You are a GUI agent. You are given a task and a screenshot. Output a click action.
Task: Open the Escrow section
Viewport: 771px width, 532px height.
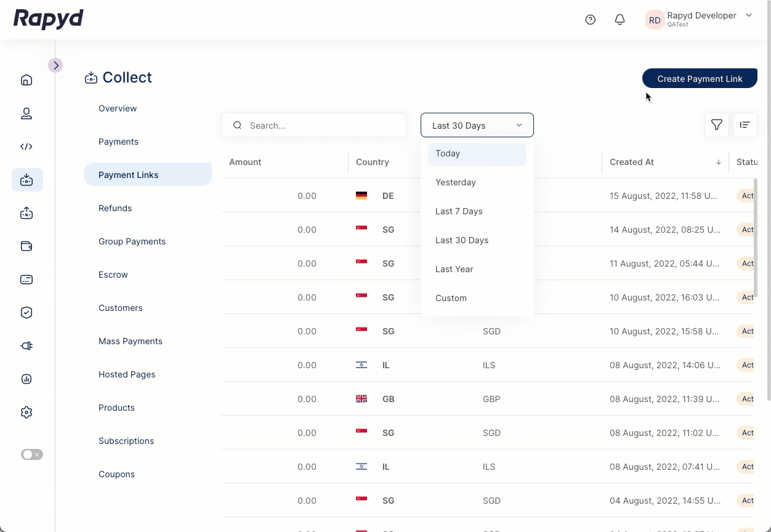pos(113,275)
